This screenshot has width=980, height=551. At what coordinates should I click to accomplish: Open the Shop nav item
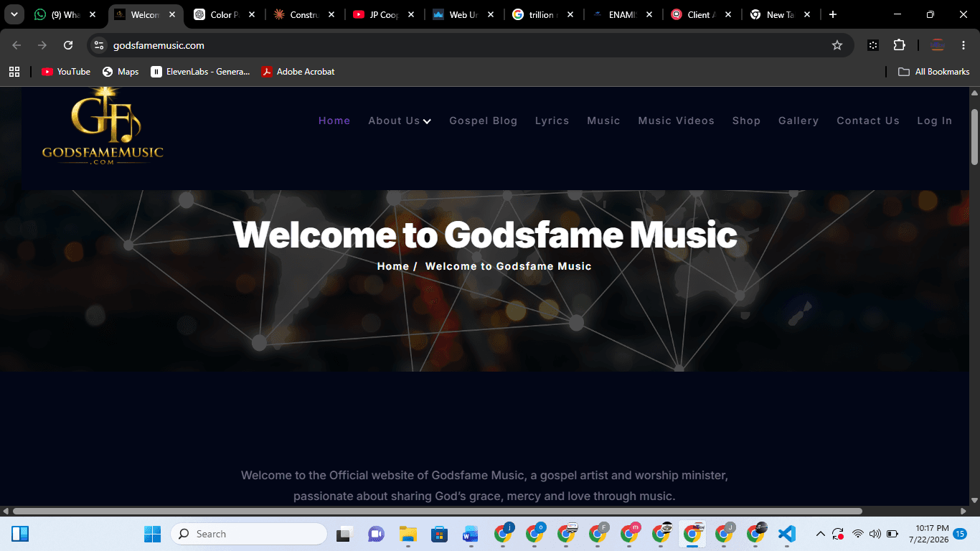click(x=746, y=121)
